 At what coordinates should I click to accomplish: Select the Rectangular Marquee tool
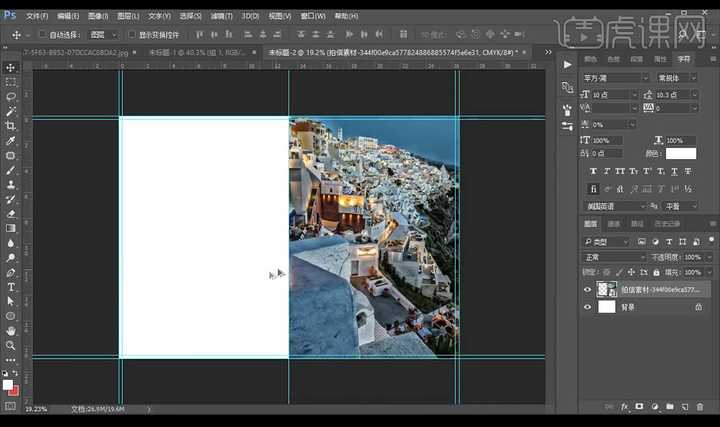point(11,82)
